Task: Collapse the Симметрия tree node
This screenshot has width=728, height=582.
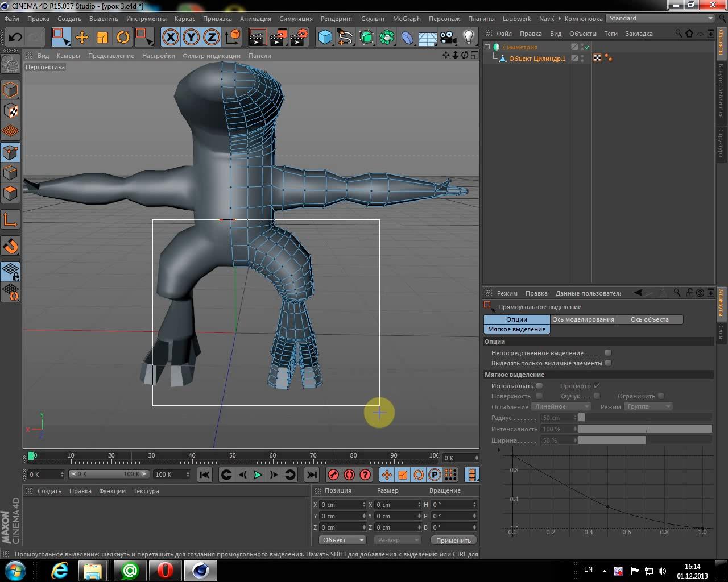Action: 487,47
